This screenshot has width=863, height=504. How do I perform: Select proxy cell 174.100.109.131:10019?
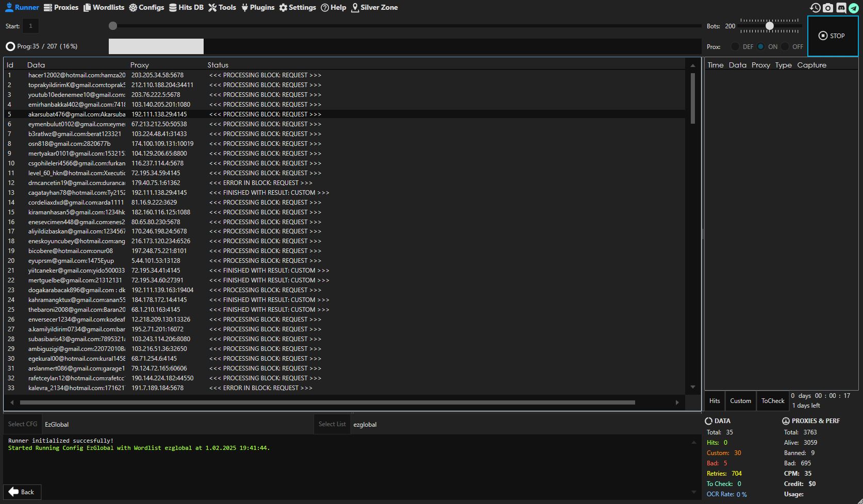[x=162, y=144]
